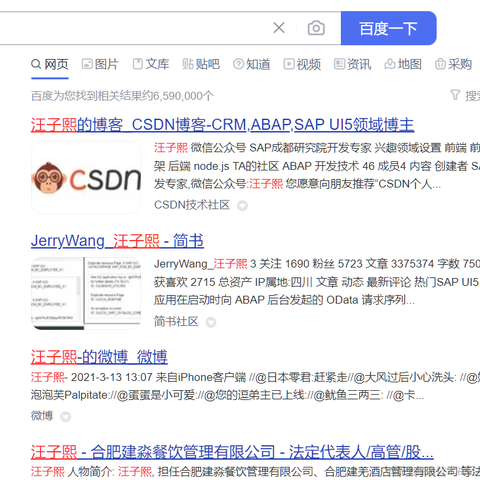Click the CSDN monkey logo thumbnail
This screenshot has width=480, height=480.
coord(86,177)
